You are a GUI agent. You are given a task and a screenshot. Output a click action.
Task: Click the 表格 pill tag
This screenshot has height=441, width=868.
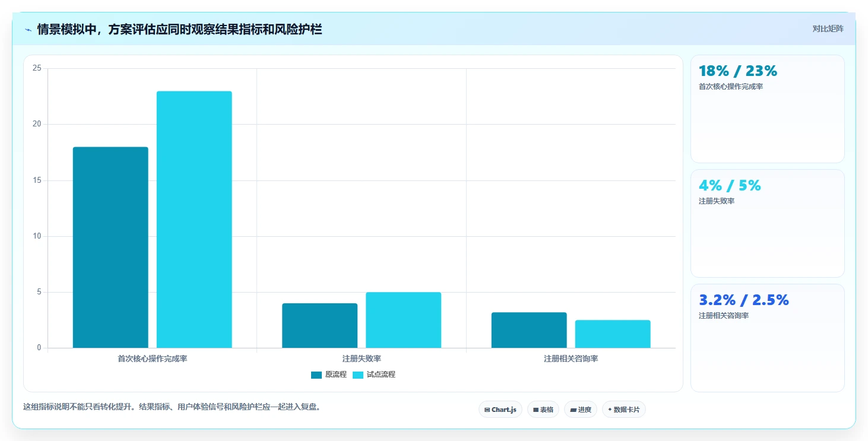point(543,410)
